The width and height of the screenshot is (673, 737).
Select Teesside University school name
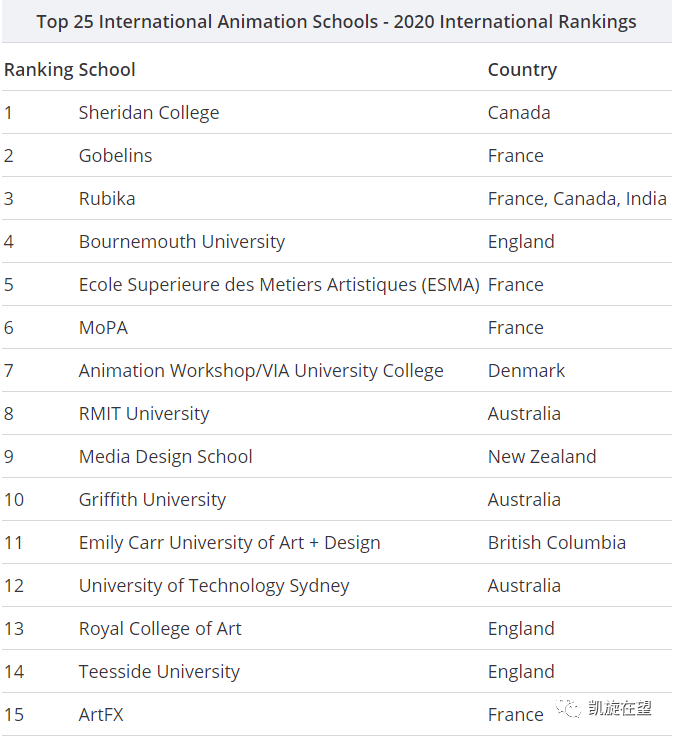[x=160, y=672]
